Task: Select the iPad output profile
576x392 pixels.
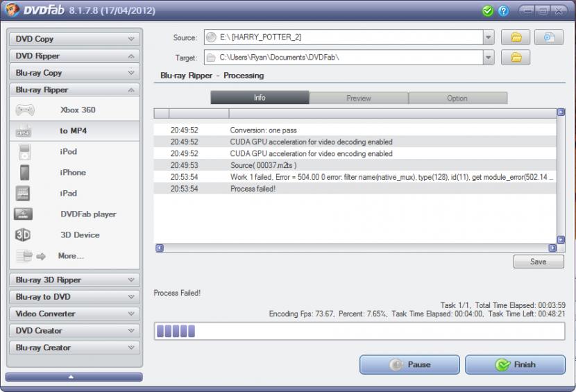Action: point(68,193)
